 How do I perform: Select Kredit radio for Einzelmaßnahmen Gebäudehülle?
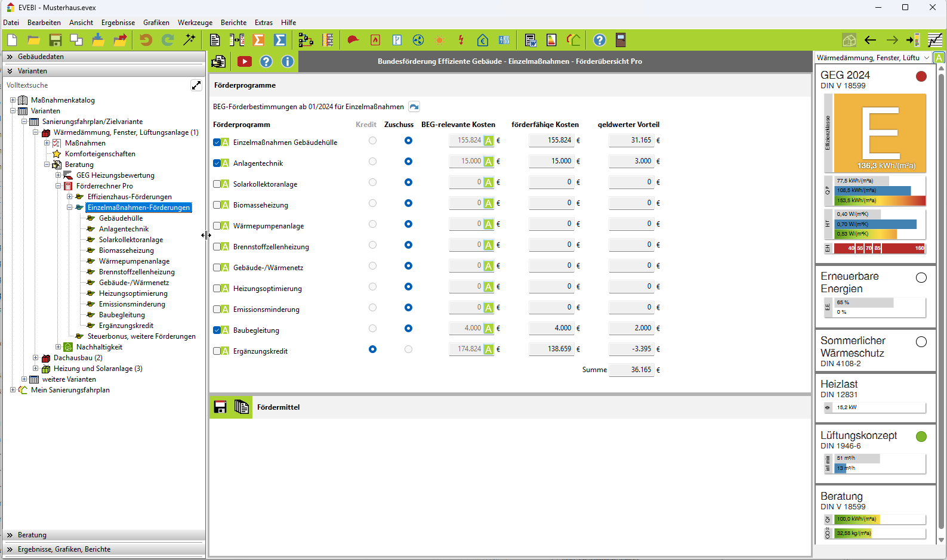point(372,141)
